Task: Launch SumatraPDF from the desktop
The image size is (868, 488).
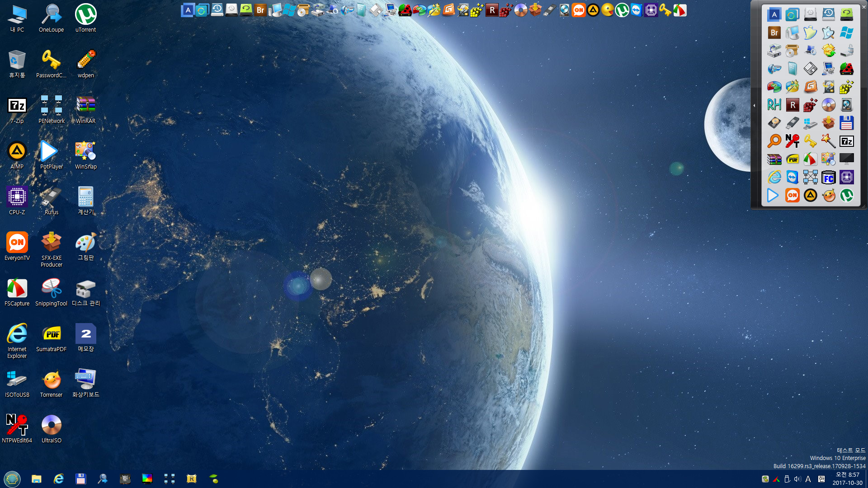Action: pyautogui.click(x=51, y=338)
